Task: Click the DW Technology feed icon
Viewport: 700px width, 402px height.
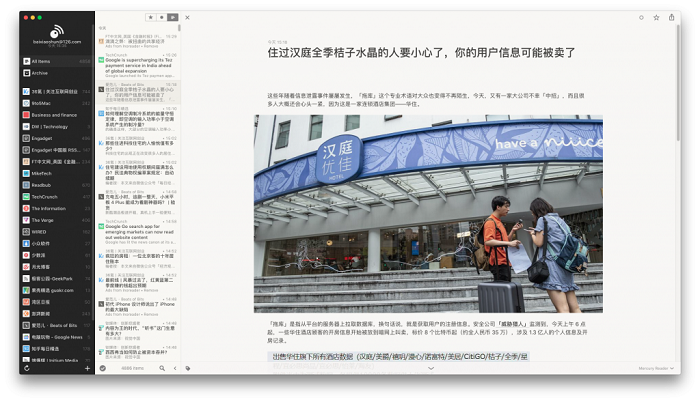Action: [26, 126]
